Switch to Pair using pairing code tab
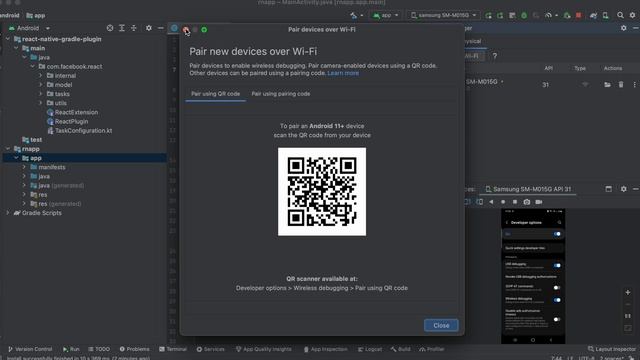The width and height of the screenshot is (640, 360). click(x=281, y=94)
